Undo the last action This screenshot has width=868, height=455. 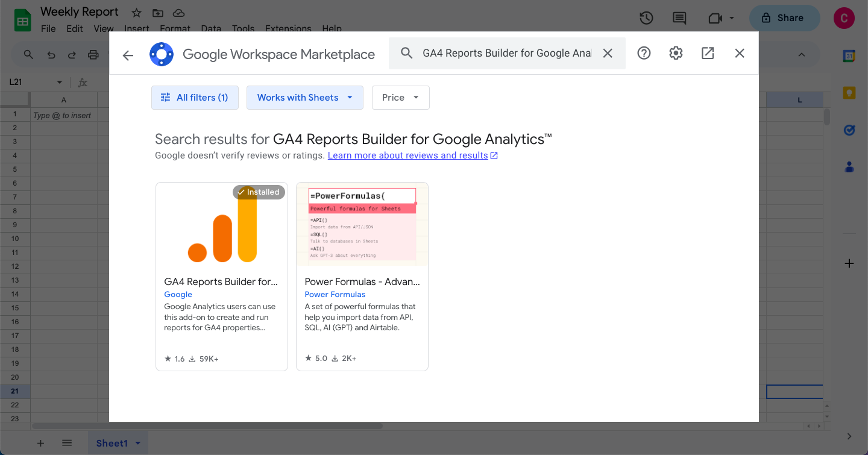point(51,55)
